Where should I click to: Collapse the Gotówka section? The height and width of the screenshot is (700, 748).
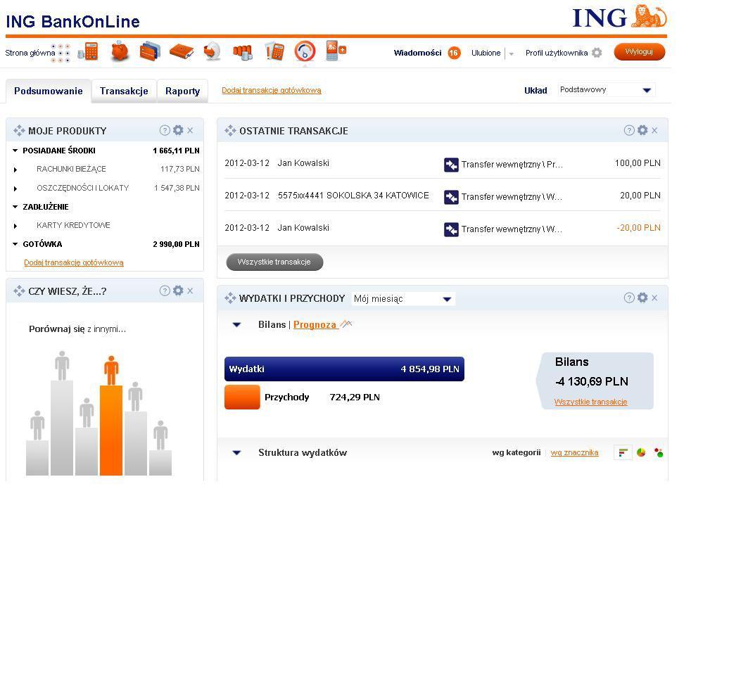[x=15, y=244]
